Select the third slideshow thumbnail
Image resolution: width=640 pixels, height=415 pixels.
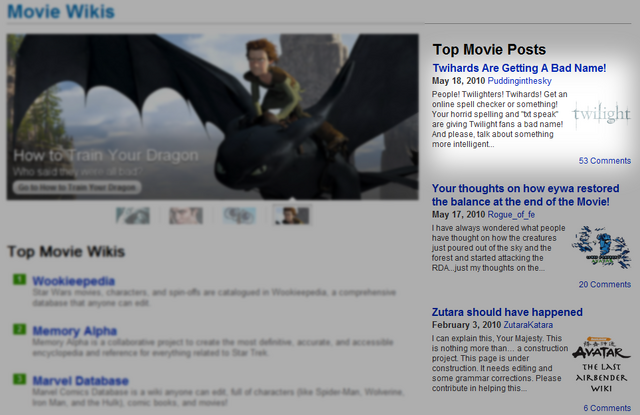click(x=239, y=215)
